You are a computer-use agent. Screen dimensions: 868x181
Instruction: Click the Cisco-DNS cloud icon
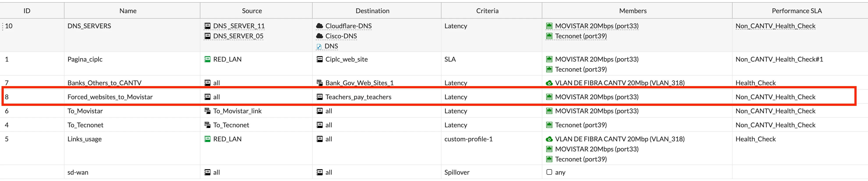pyautogui.click(x=319, y=36)
